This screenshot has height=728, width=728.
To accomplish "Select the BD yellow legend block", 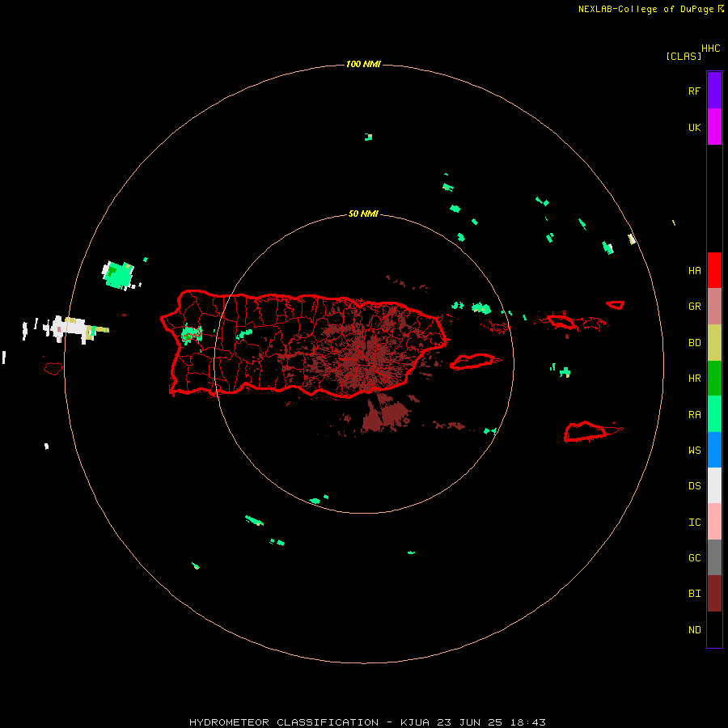I will [x=714, y=343].
